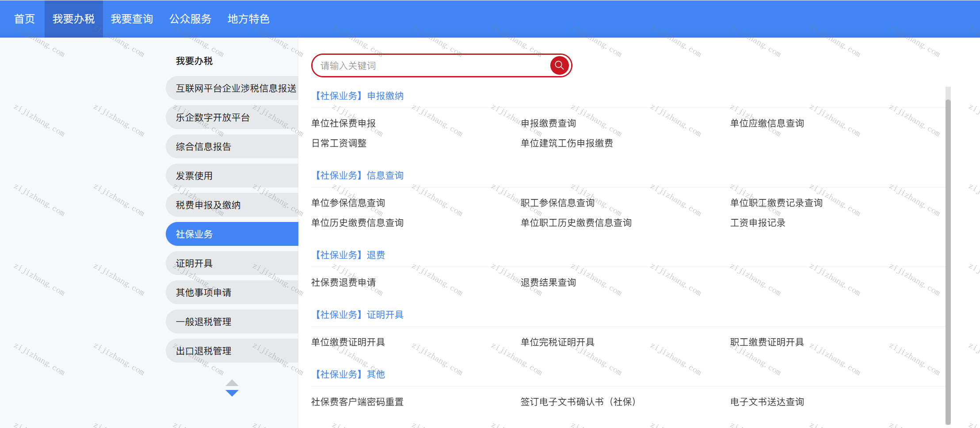The height and width of the screenshot is (428, 980).
Task: Open 日常工资调整 link
Action: coord(339,143)
